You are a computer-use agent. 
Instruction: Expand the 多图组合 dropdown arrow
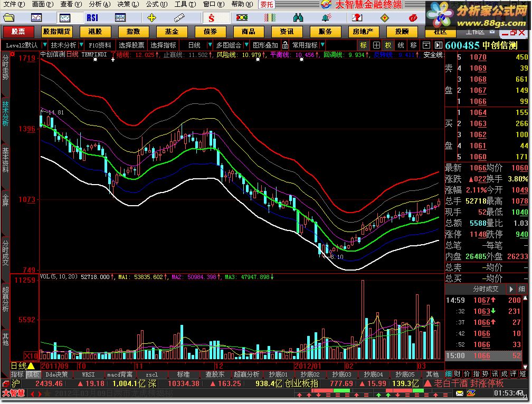pyautogui.click(x=246, y=45)
